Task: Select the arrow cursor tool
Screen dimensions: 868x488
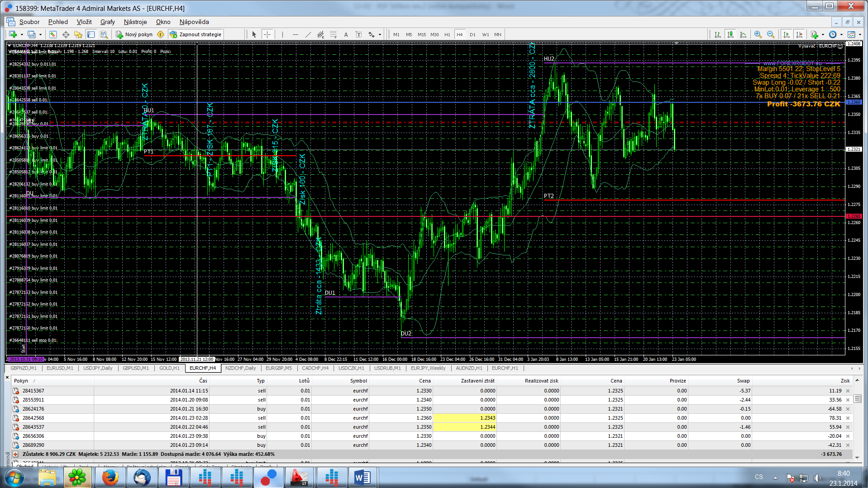Action: pos(254,34)
